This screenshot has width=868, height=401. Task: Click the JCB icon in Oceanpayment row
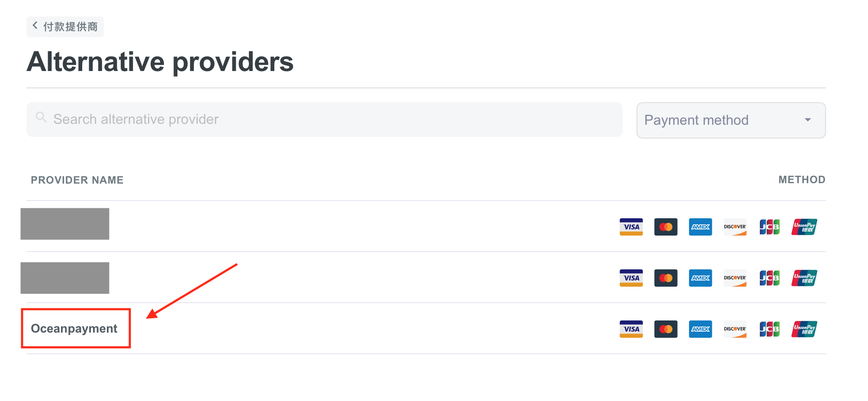(x=769, y=329)
